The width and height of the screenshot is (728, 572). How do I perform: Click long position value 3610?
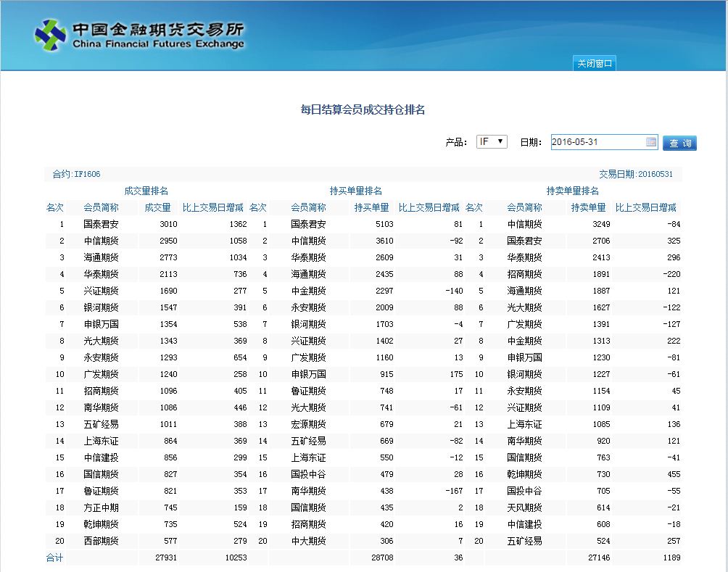pyautogui.click(x=384, y=241)
